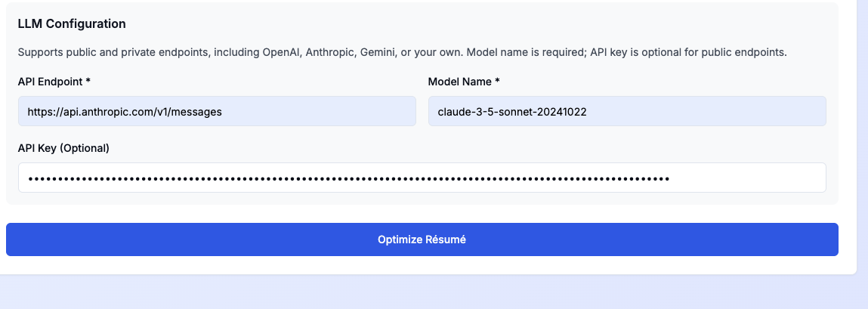Click the Optimize Résumé button
Image resolution: width=868 pixels, height=309 pixels.
422,239
